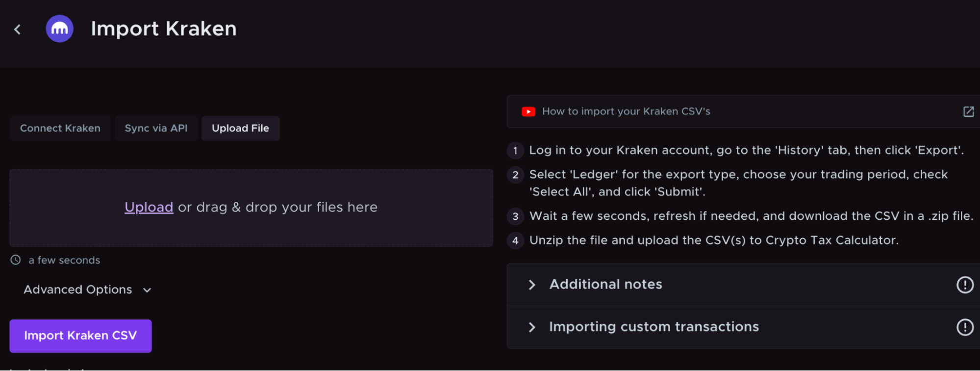Click the step 4 numbered circle
The width and height of the screenshot is (980, 371).
(x=515, y=240)
